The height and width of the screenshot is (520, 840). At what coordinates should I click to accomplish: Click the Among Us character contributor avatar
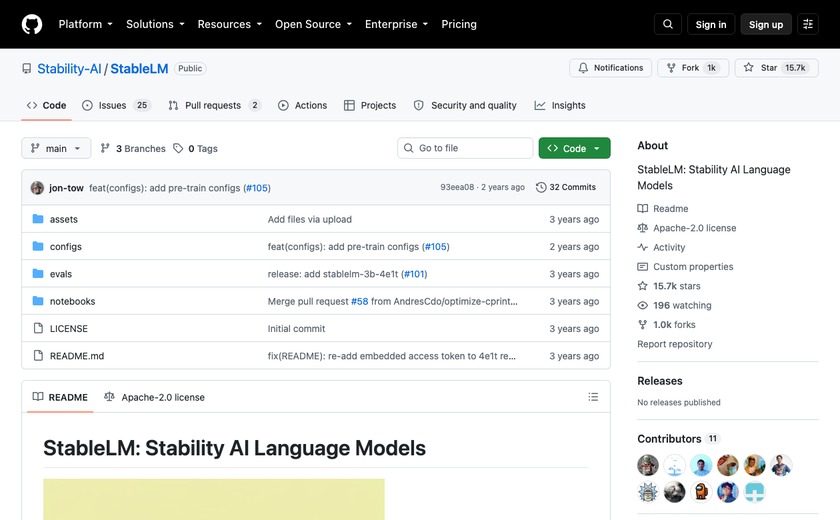(701, 492)
